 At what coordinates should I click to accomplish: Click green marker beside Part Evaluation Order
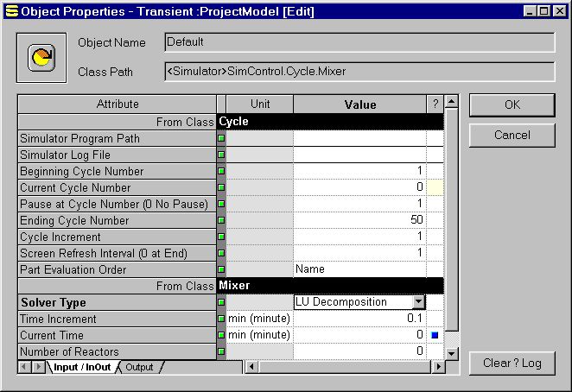pos(221,269)
